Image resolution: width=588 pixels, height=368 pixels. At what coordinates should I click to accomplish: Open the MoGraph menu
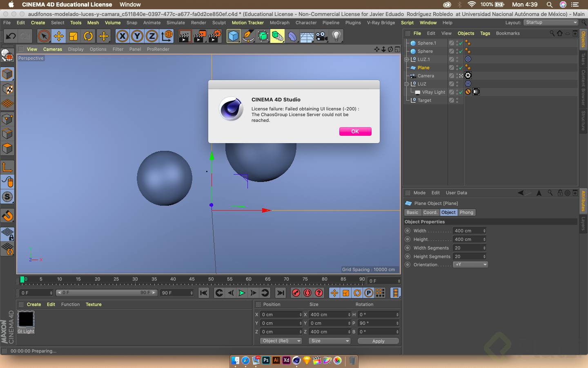(280, 22)
